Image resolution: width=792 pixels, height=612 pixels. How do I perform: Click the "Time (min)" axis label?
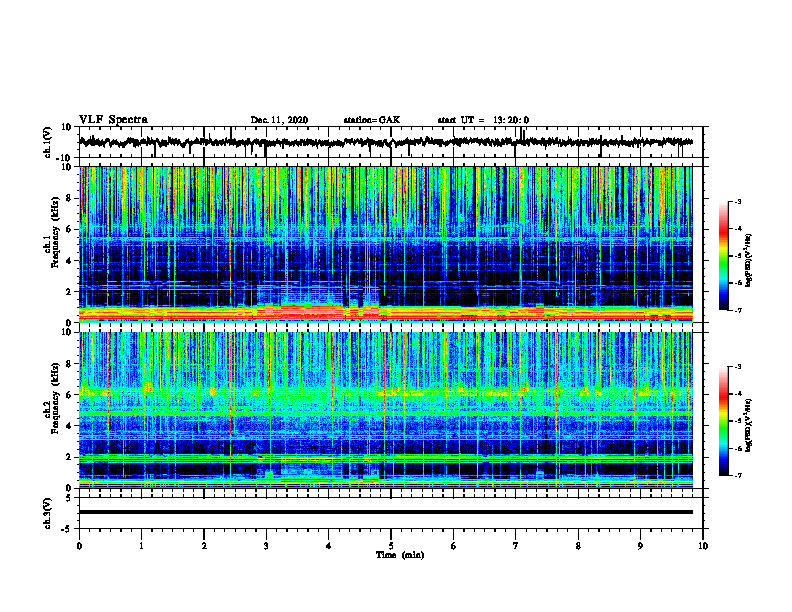[400, 555]
